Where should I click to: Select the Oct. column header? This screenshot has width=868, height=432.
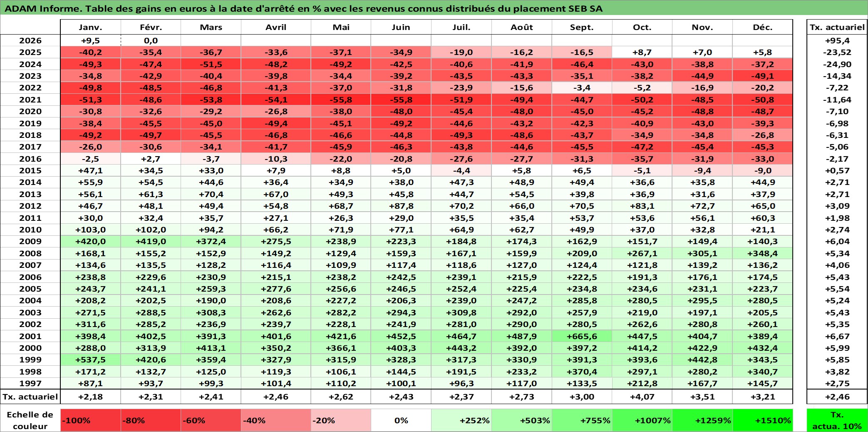point(642,27)
